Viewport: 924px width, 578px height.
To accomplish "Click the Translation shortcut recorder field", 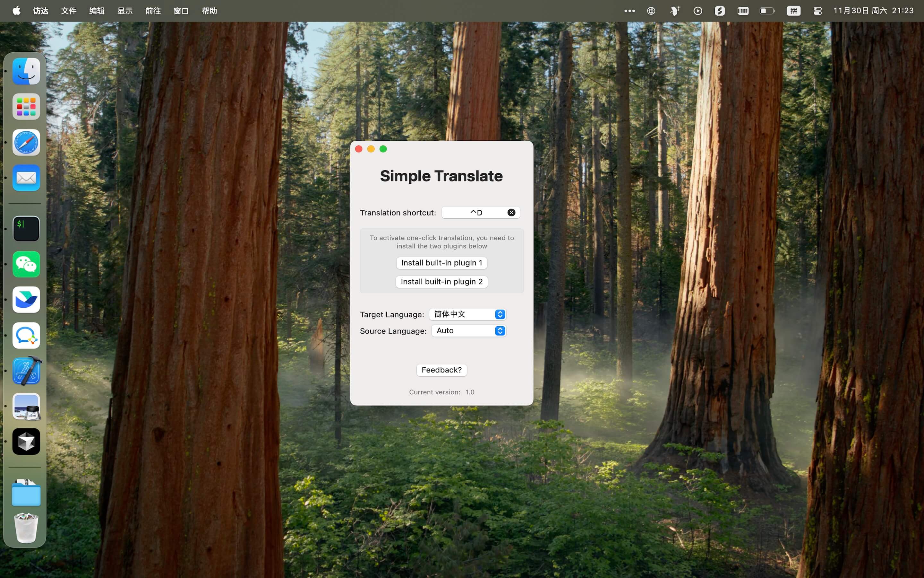I will [481, 213].
